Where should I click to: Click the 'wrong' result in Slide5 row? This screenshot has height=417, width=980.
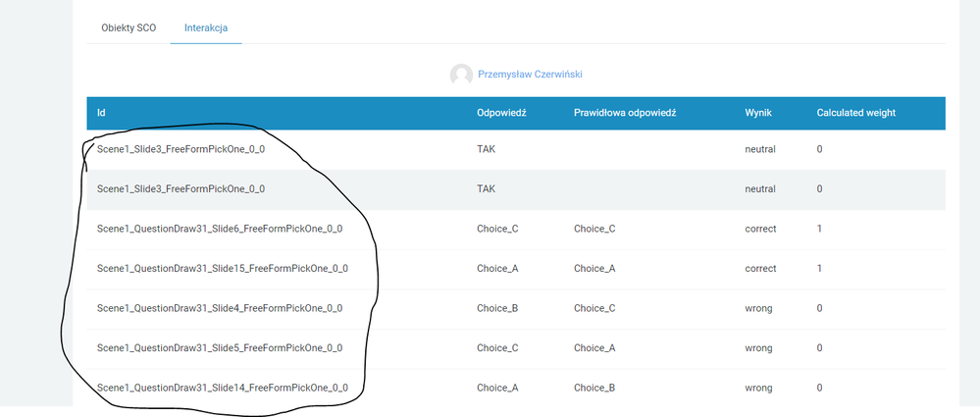758,347
